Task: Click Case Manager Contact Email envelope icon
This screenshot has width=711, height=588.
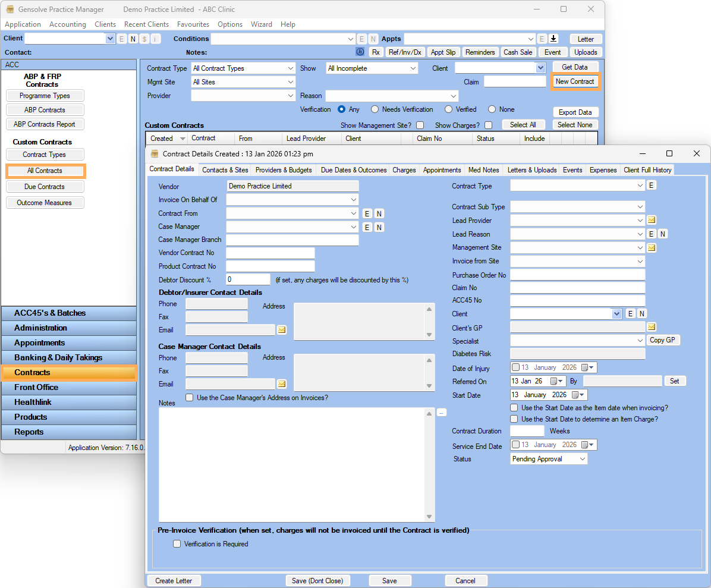Action: coord(282,384)
